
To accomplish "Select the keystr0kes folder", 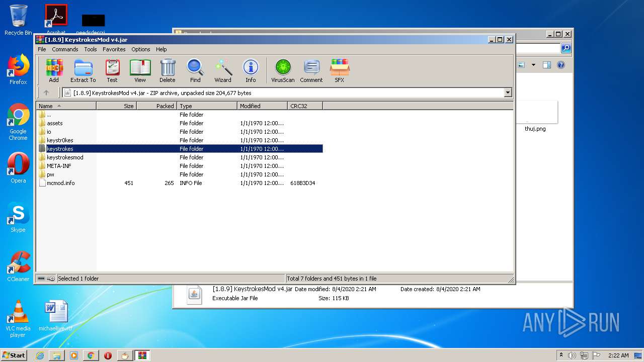I will click(180, 140).
